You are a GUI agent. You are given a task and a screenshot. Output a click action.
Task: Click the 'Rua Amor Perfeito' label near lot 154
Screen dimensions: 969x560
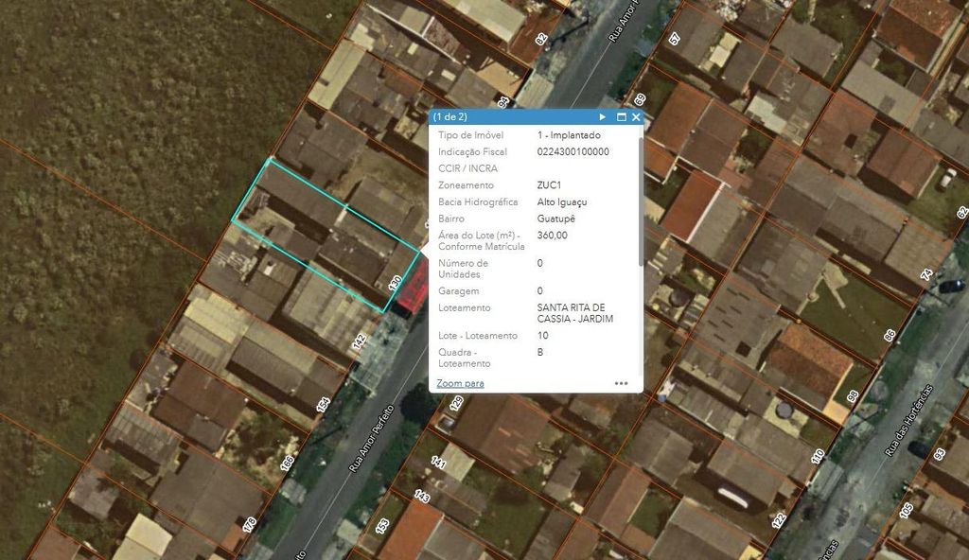371,439
